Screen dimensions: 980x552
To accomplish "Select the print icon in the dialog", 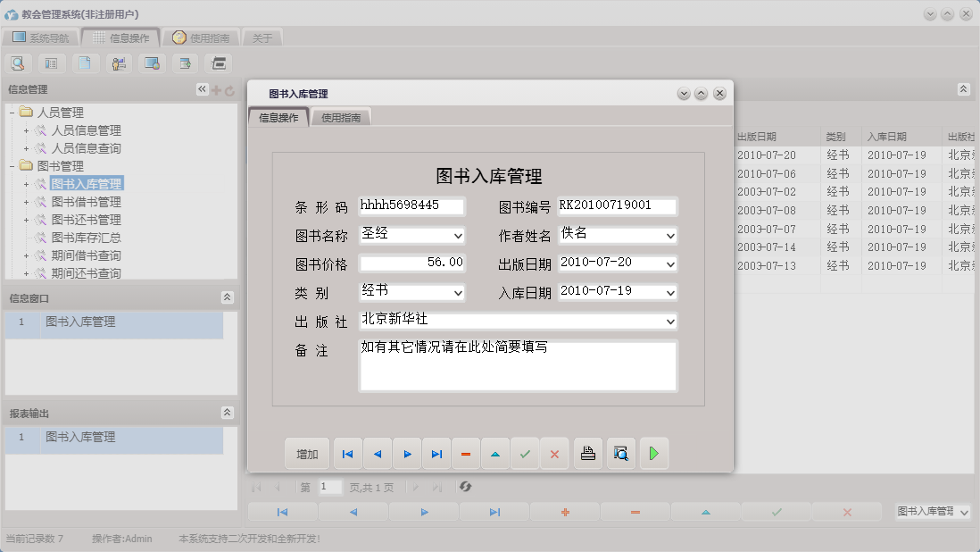I will pyautogui.click(x=587, y=453).
